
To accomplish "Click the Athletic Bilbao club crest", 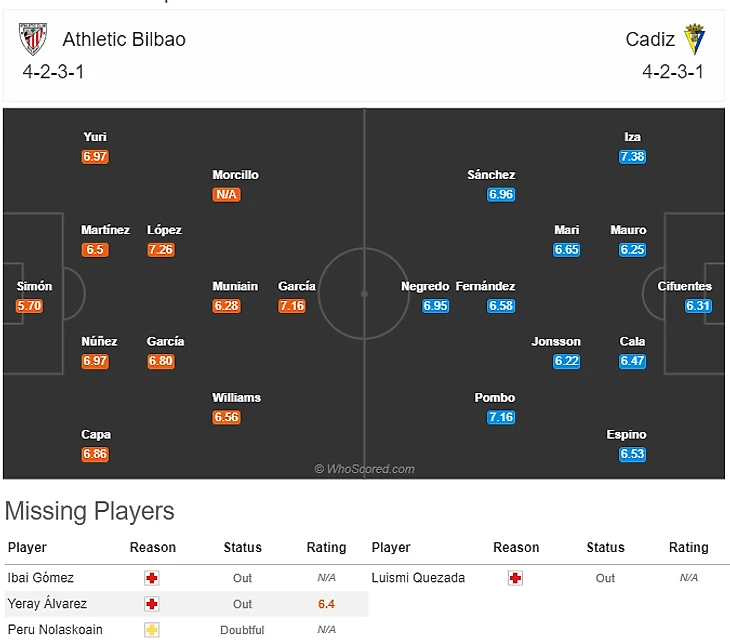I will 33,40.
